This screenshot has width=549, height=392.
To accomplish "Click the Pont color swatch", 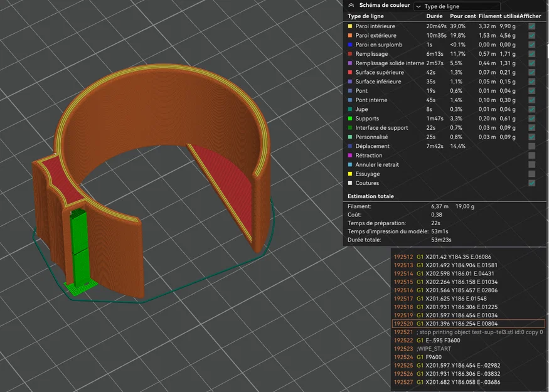I will pyautogui.click(x=349, y=91).
